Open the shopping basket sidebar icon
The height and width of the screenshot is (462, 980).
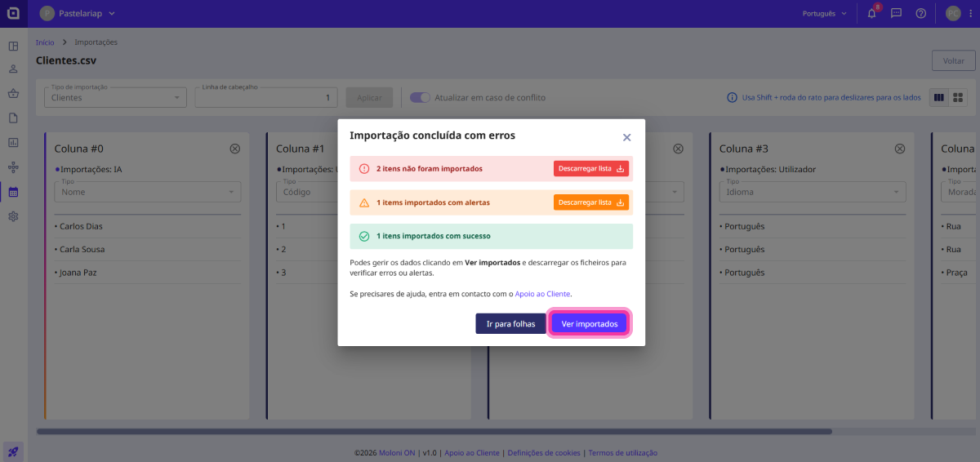tap(13, 94)
